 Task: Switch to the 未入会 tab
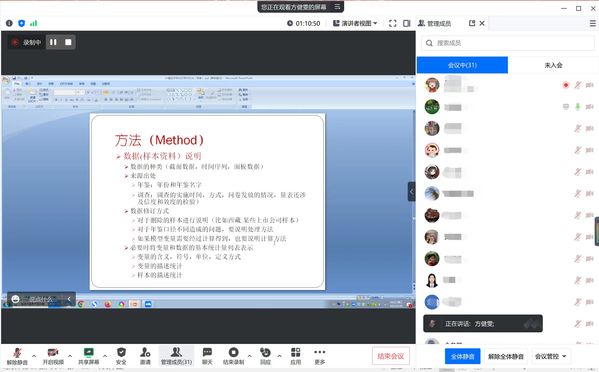pos(553,65)
